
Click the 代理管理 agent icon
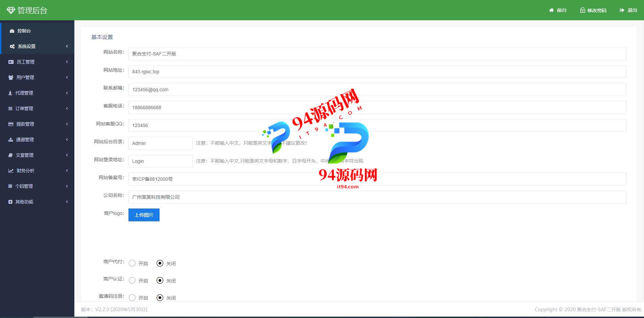point(10,93)
